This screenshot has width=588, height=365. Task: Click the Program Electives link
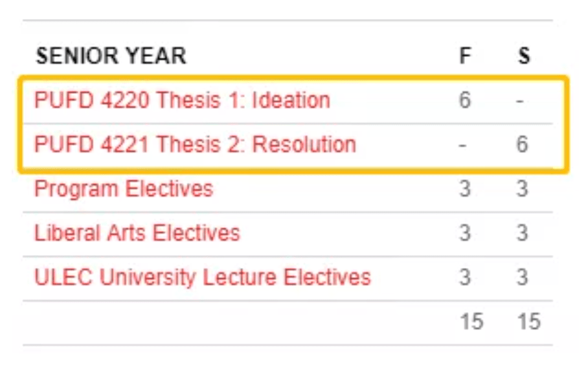click(124, 189)
